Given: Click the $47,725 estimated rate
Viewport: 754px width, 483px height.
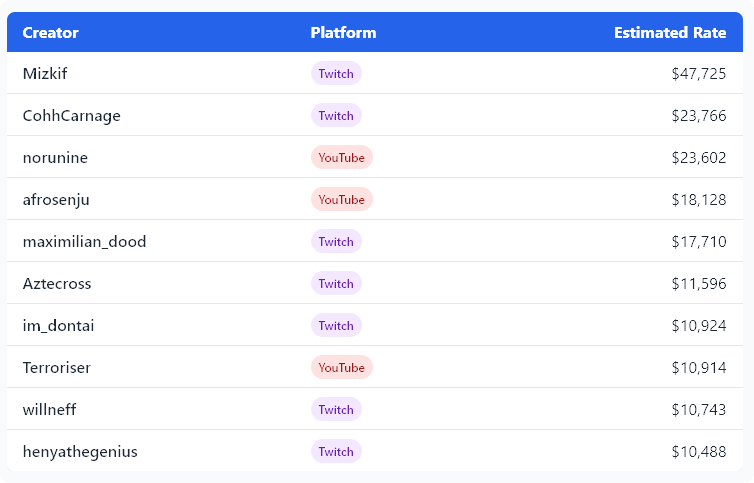Looking at the screenshot, I should point(698,73).
